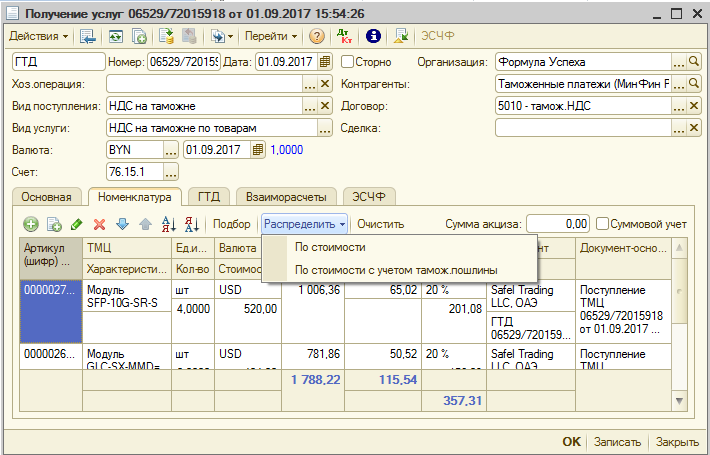The height and width of the screenshot is (455, 710).
Task: Expand the Перейти dropdown
Action: [x=271, y=36]
